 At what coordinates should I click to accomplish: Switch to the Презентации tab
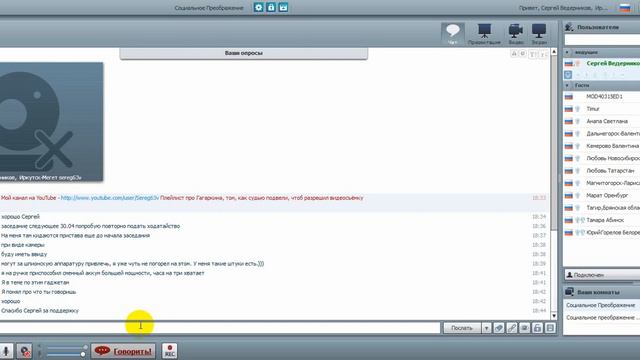484,33
